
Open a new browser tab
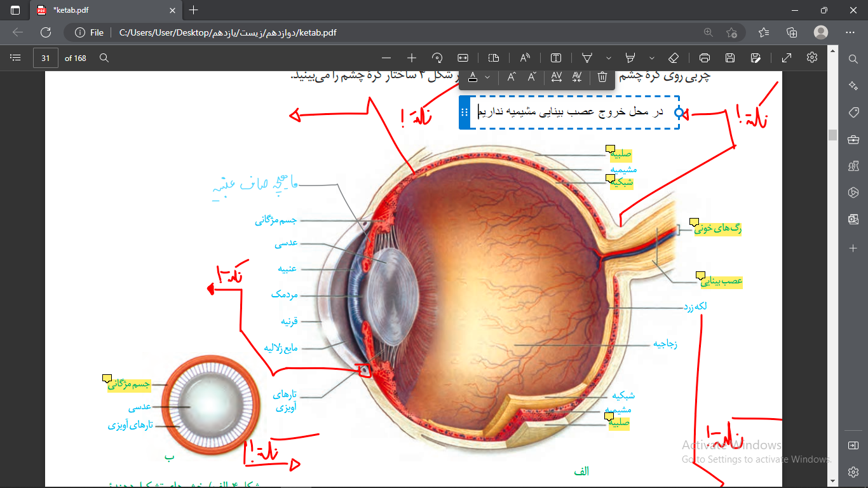click(x=194, y=10)
